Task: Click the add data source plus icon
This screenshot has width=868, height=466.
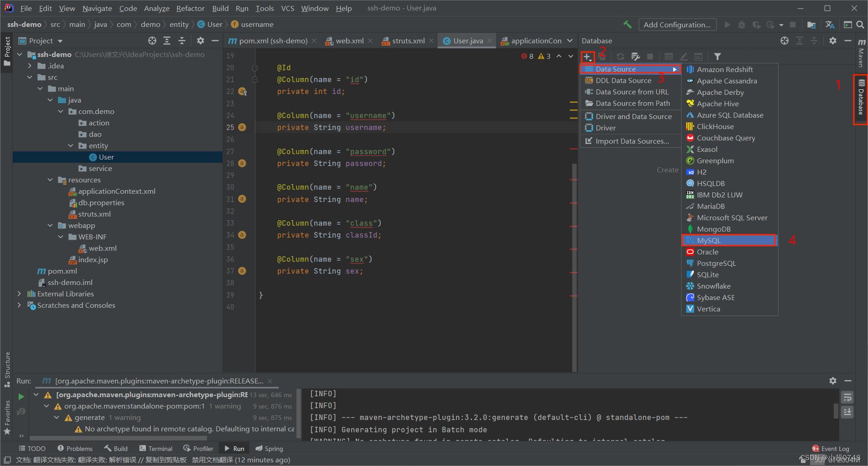Action: tap(587, 57)
